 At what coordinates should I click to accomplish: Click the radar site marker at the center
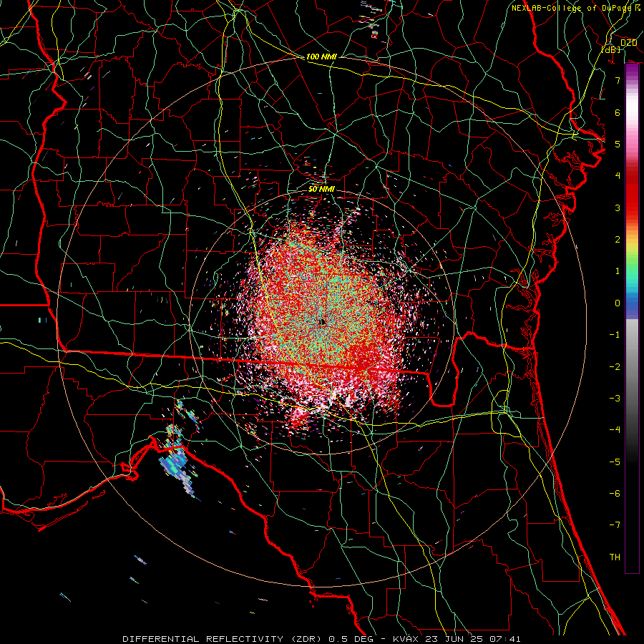pyautogui.click(x=322, y=323)
